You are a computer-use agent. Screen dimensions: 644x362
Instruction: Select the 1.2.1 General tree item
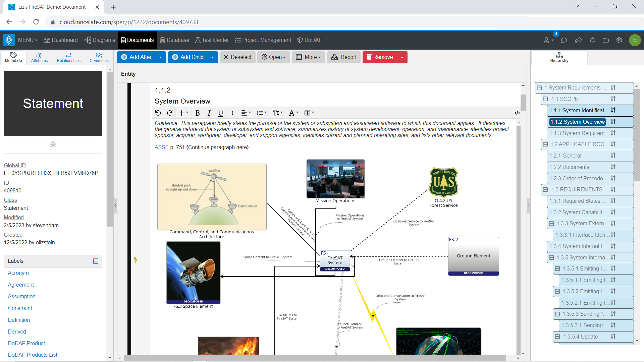pos(565,156)
